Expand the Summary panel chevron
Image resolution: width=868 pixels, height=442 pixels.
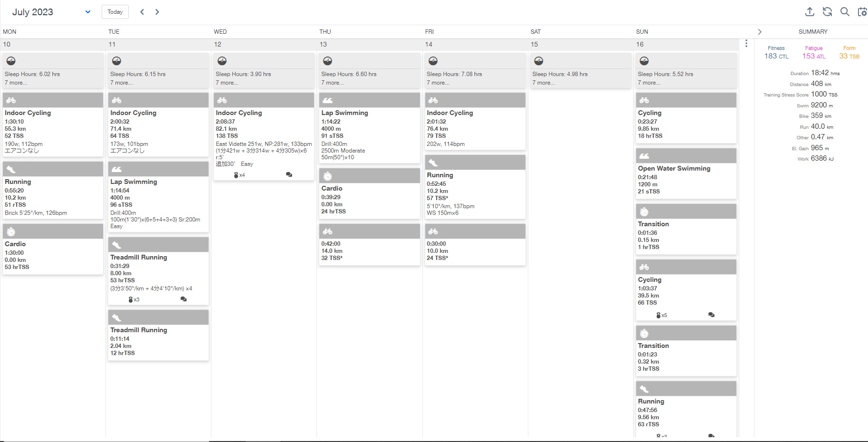(x=759, y=32)
